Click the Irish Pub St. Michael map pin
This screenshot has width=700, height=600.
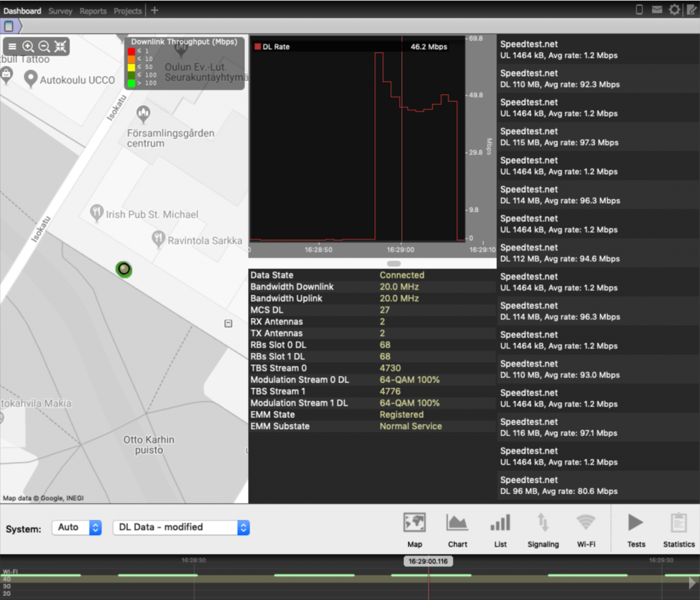96,213
